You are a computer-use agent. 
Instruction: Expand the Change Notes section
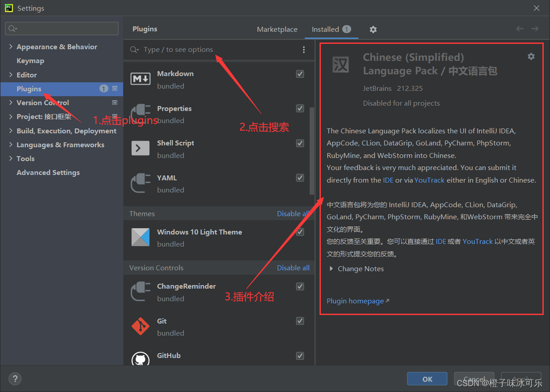point(331,269)
